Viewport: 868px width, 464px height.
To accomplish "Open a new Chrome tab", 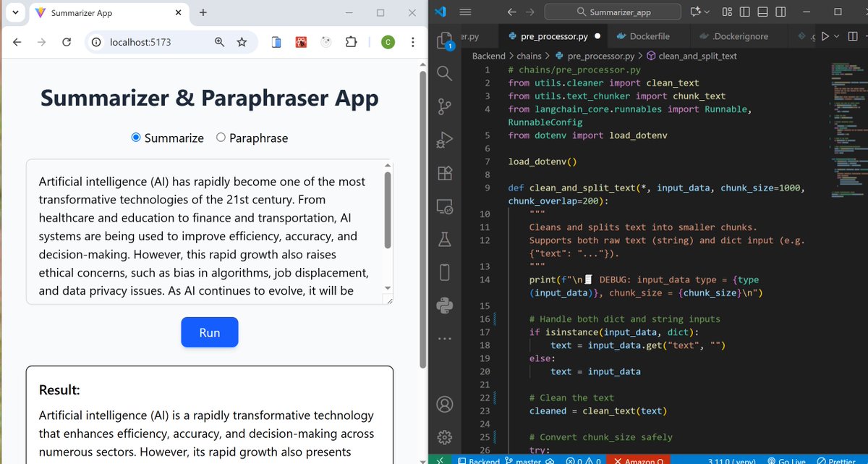I will click(203, 12).
